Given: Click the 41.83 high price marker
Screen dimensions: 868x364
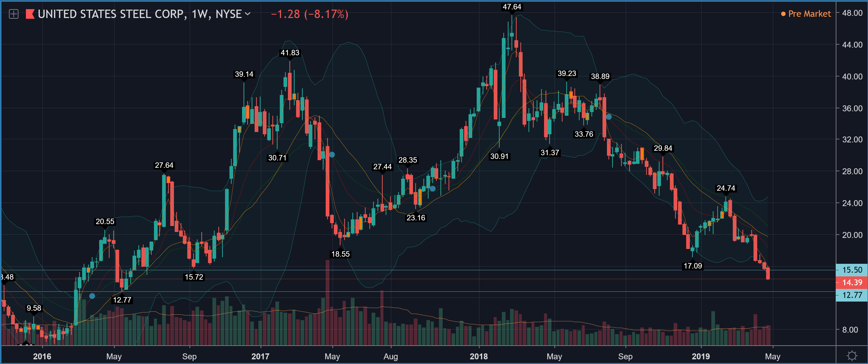Looking at the screenshot, I should pos(290,53).
